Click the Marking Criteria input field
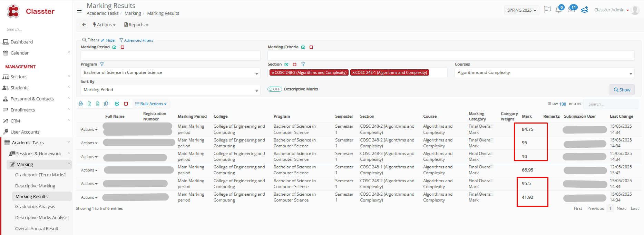 [451, 56]
